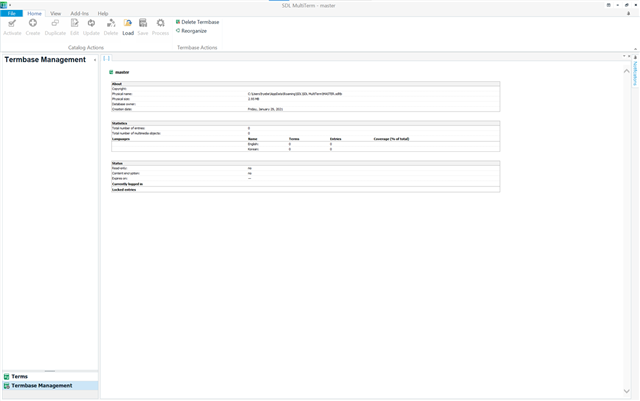Screen dimensions: 640x401
Task: Click the Termbase Management panel title
Action: 45,60
